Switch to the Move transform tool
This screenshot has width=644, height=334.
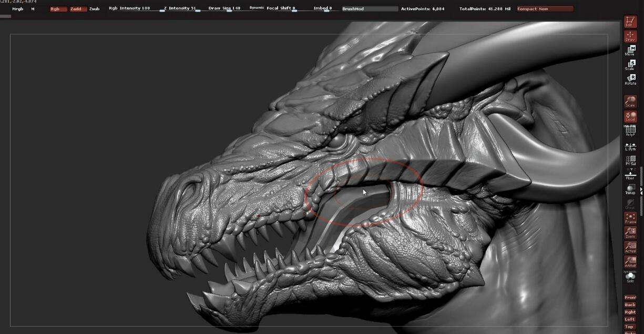pos(630,51)
